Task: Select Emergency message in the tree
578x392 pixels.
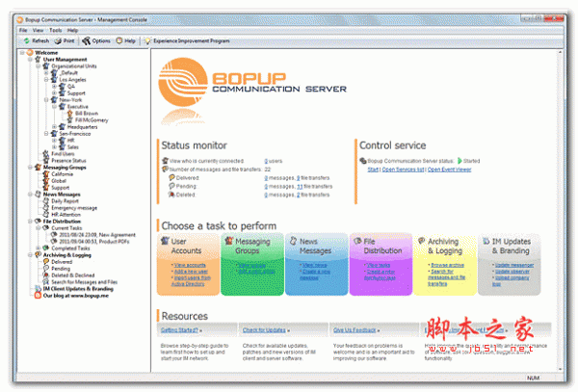Action: pyautogui.click(x=74, y=208)
